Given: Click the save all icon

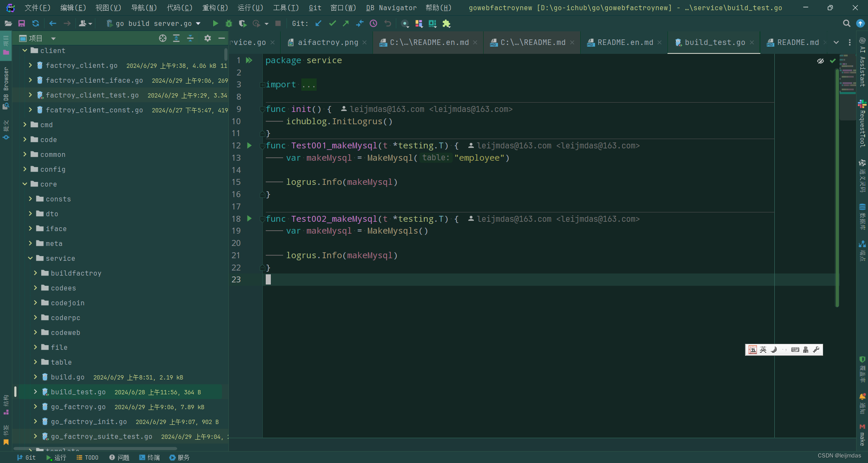Looking at the screenshot, I should [22, 24].
